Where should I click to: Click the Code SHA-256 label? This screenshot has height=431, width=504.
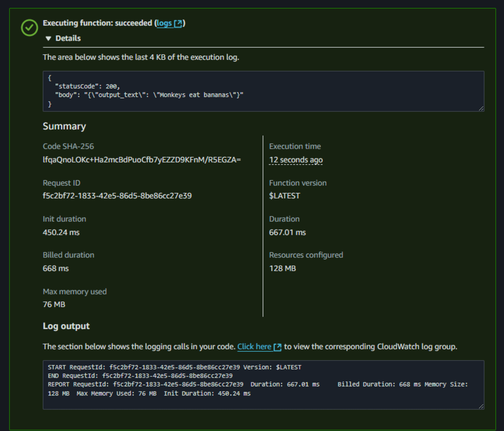tap(68, 146)
